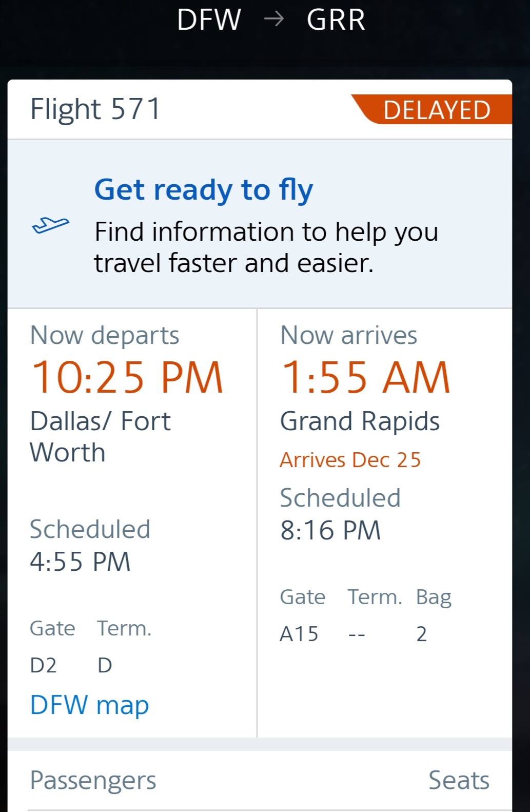Tap the Arrives Dec 25 notice
This screenshot has width=530, height=812.
[x=350, y=460]
